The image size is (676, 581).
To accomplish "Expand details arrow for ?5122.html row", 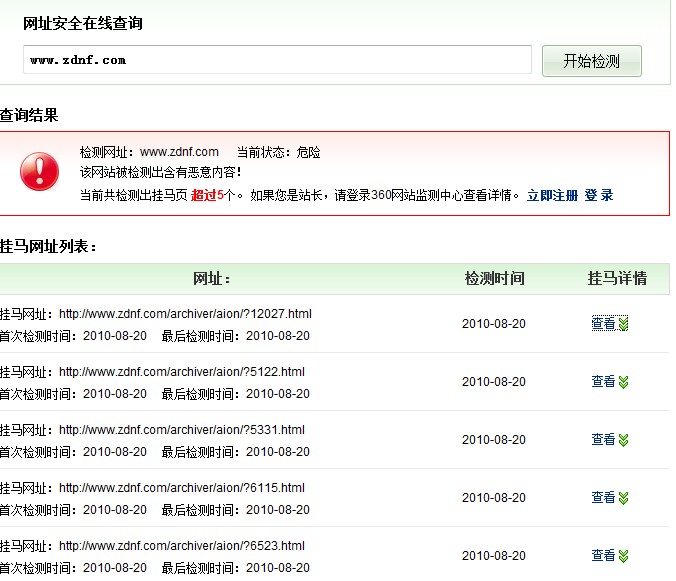I will point(623,382).
